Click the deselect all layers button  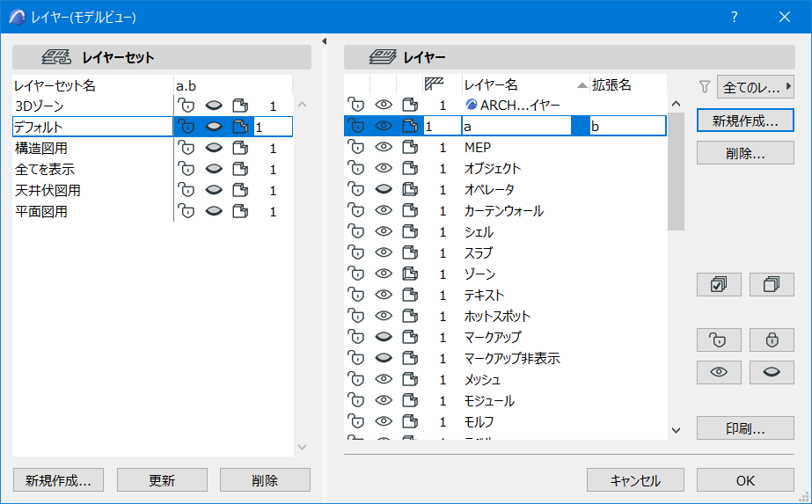pyautogui.click(x=772, y=284)
